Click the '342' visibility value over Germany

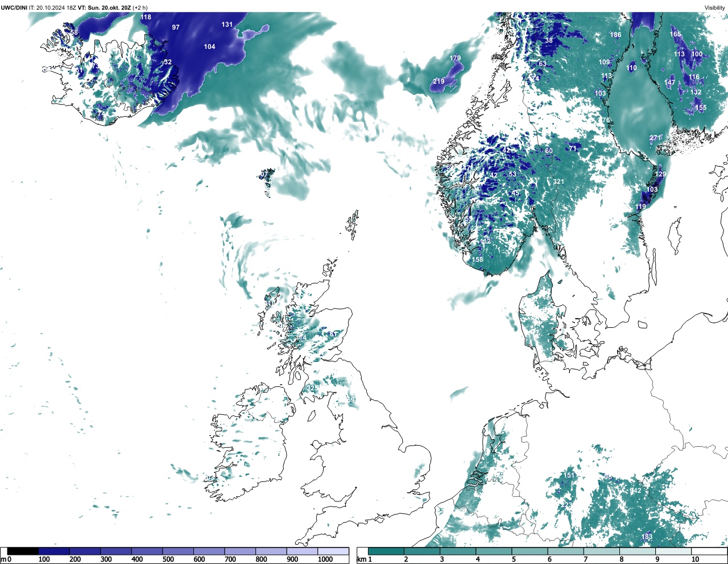[635, 491]
